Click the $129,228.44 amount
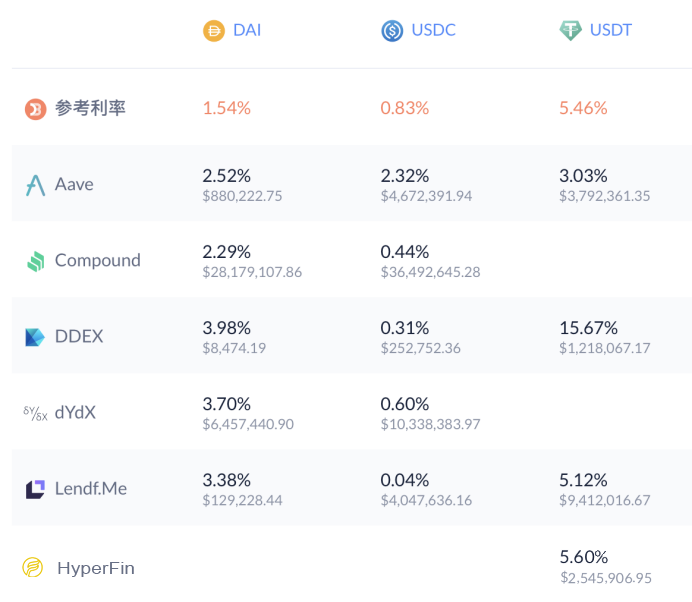This screenshot has height=602, width=692. pyautogui.click(x=242, y=500)
